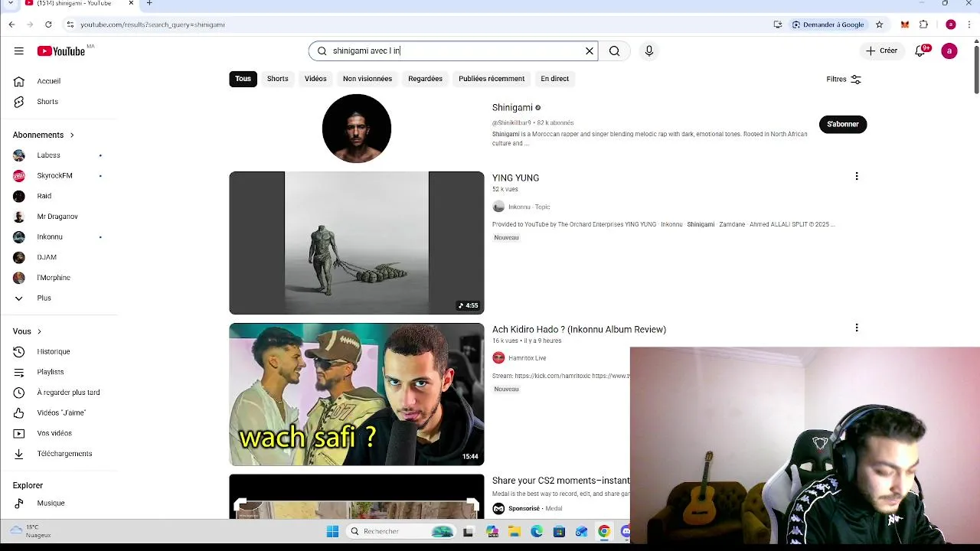Click Demander à Google button
The image size is (980, 551).
click(828, 24)
